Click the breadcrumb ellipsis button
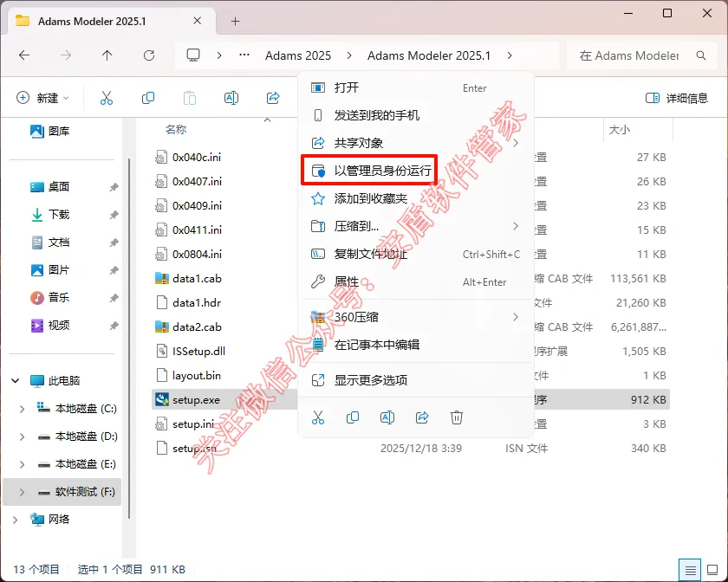Screen dimensions: 728x582 click(x=244, y=55)
